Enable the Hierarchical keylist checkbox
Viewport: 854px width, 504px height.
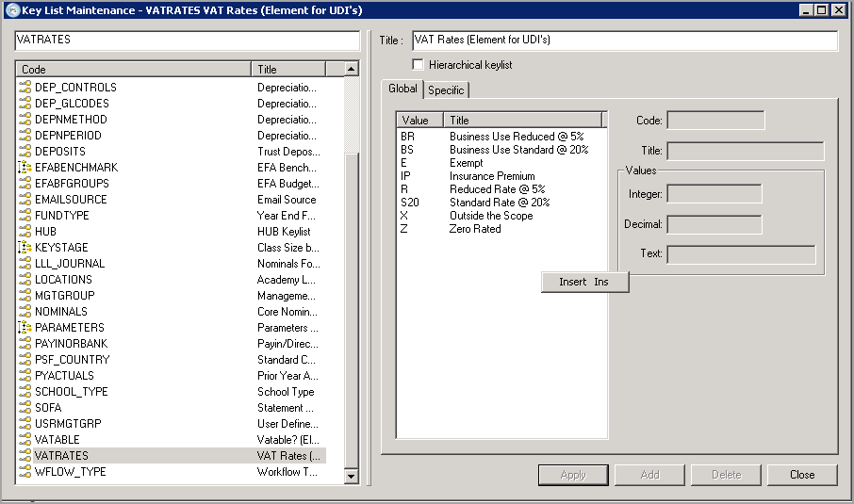pos(419,65)
